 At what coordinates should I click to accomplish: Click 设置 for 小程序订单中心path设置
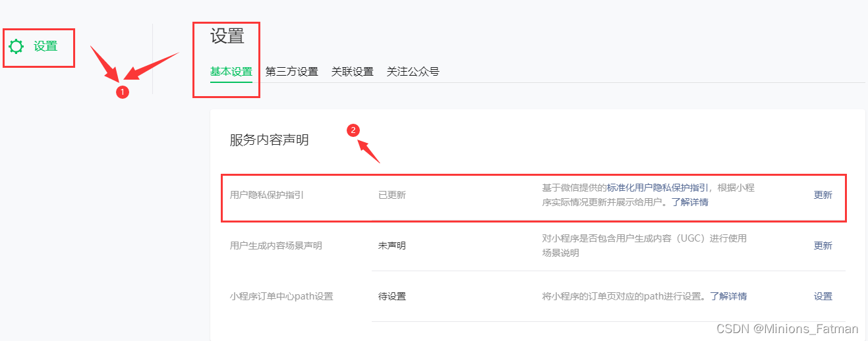coord(823,296)
